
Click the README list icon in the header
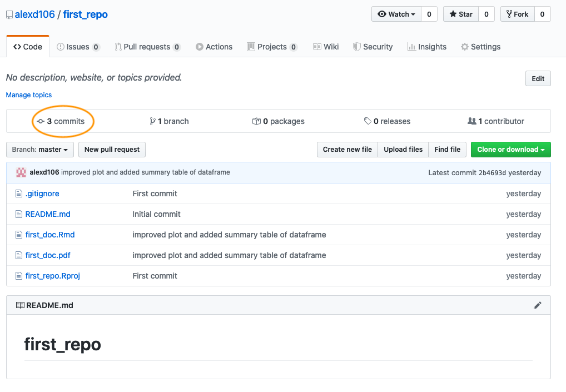(21, 305)
